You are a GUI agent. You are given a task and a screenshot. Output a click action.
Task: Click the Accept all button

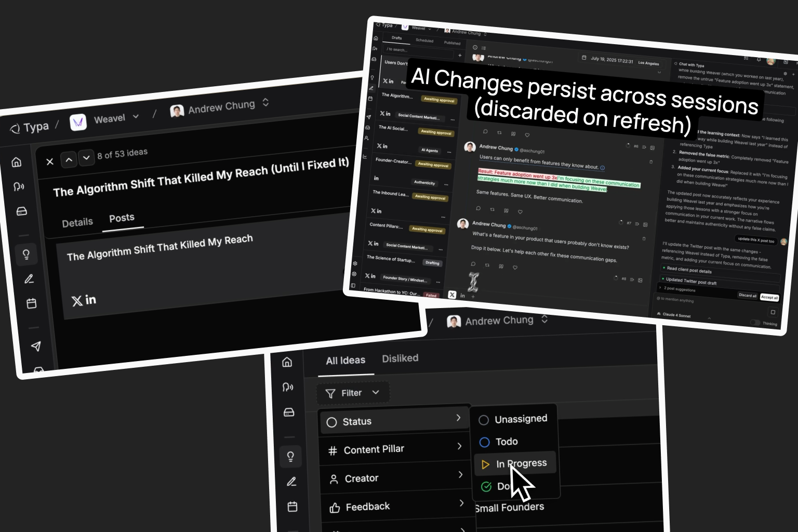click(x=769, y=297)
